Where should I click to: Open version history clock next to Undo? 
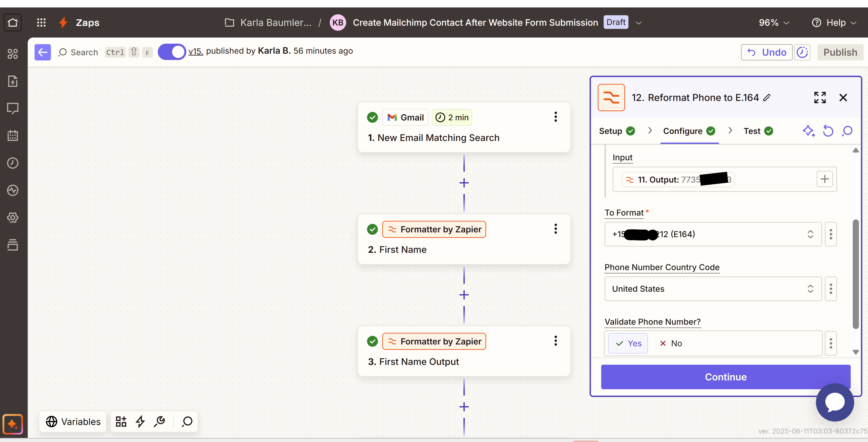[802, 52]
